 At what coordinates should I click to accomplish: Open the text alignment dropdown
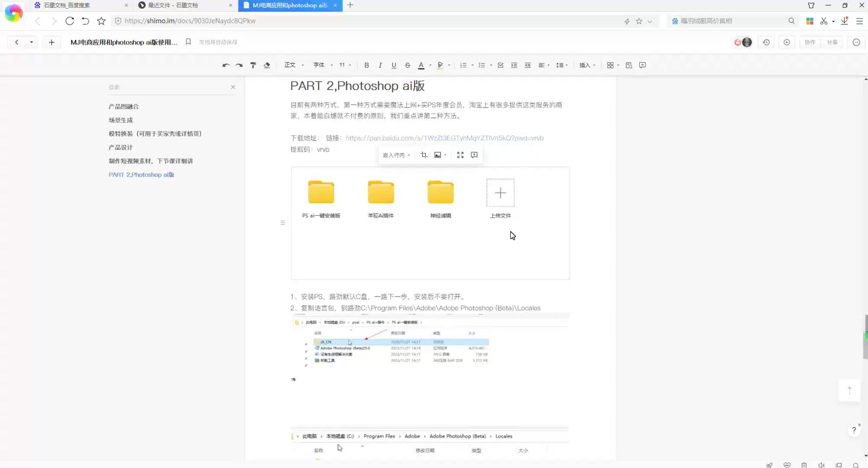point(544,65)
